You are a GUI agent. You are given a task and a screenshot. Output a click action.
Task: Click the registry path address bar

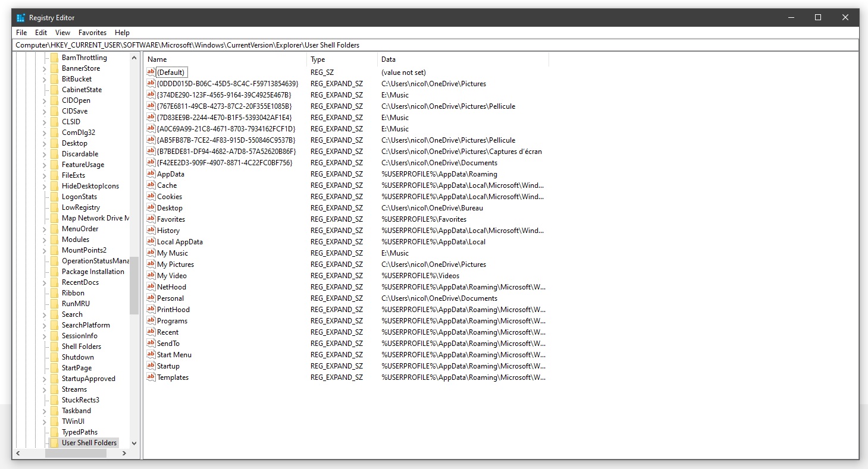coord(434,45)
